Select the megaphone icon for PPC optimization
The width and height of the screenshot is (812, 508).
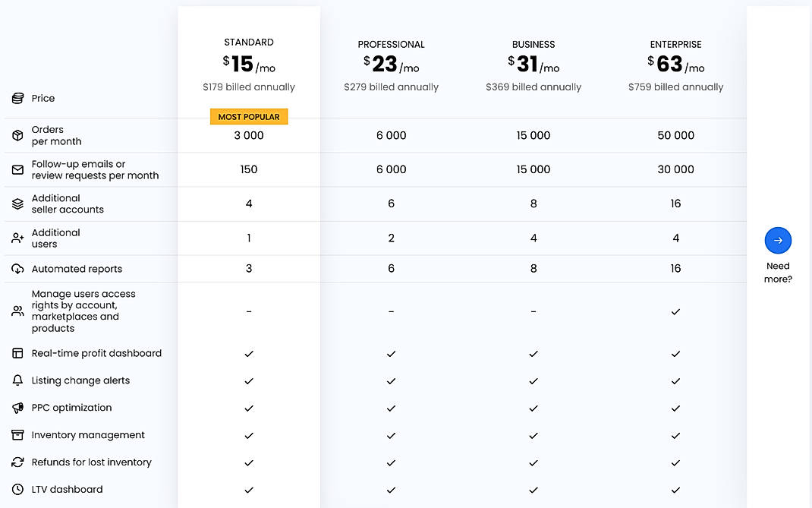coord(17,407)
